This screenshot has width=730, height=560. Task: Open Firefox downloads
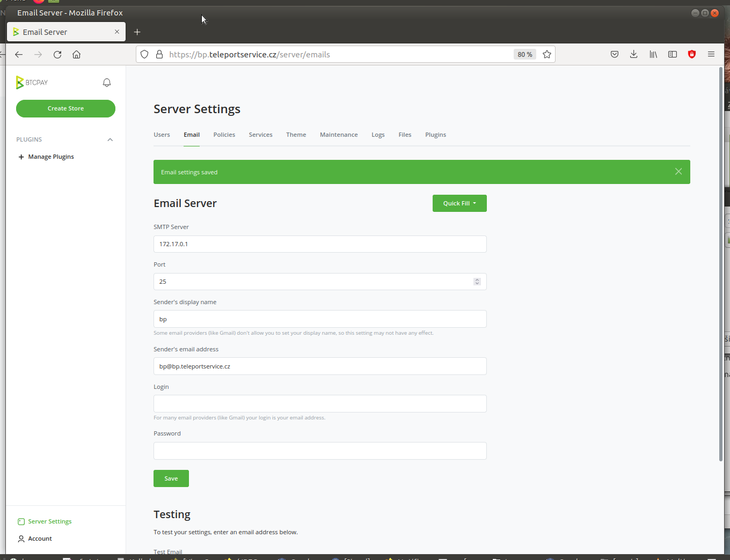633,54
